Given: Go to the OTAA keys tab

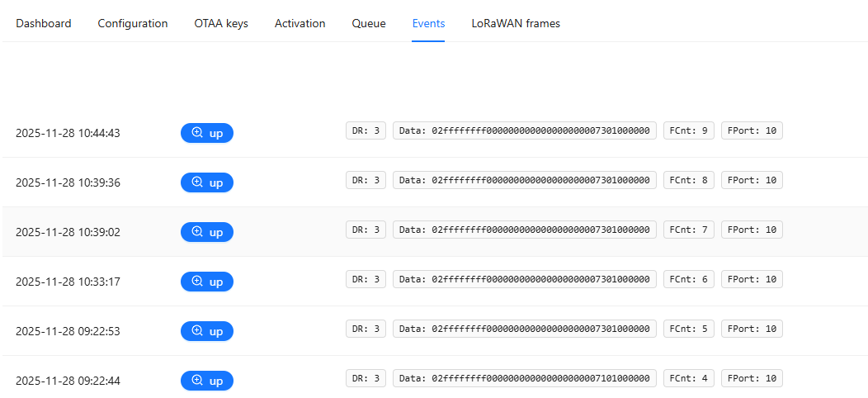Looking at the screenshot, I should [221, 23].
